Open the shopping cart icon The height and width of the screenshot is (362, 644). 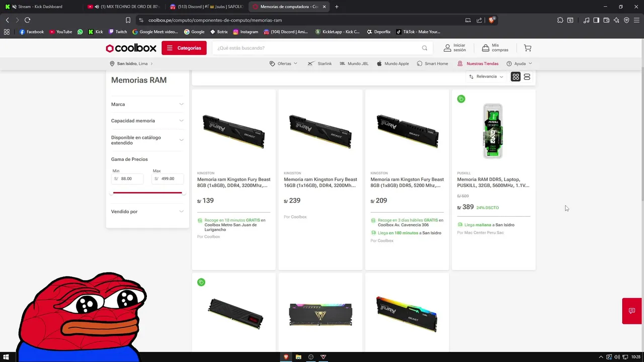pos(527,48)
